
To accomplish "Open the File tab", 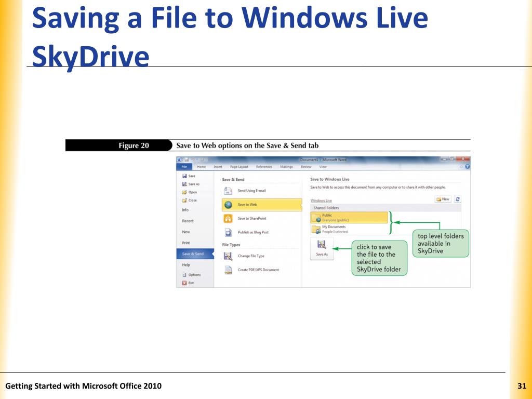I will 184,167.
